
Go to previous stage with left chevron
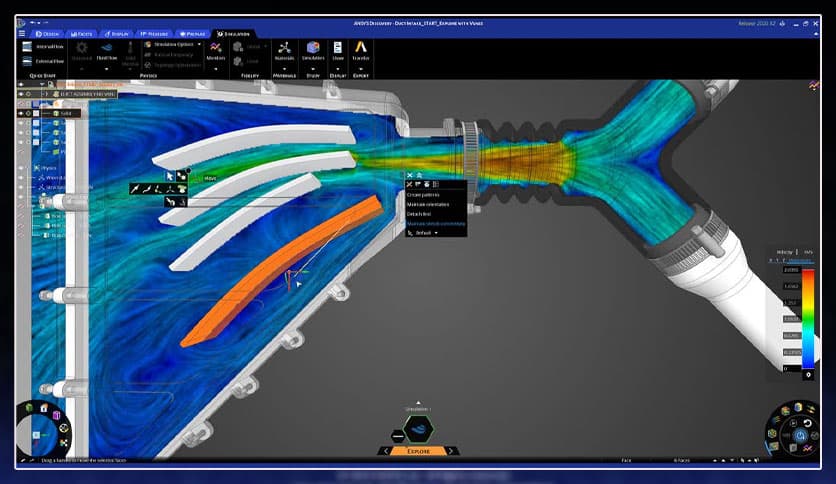[x=386, y=451]
